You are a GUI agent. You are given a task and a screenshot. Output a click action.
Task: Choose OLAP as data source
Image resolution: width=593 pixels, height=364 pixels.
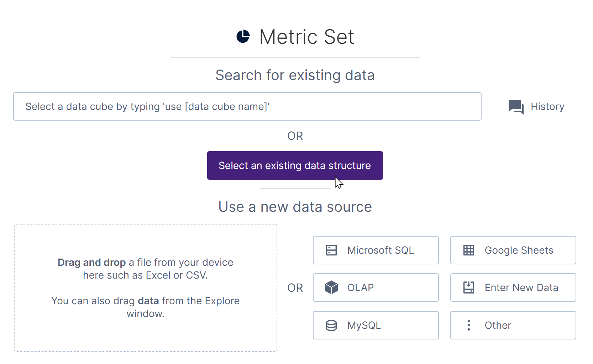[x=376, y=287]
